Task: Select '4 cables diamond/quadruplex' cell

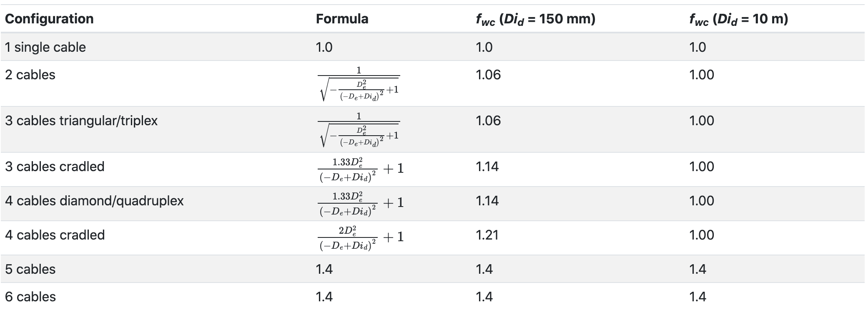Action: [x=94, y=201]
